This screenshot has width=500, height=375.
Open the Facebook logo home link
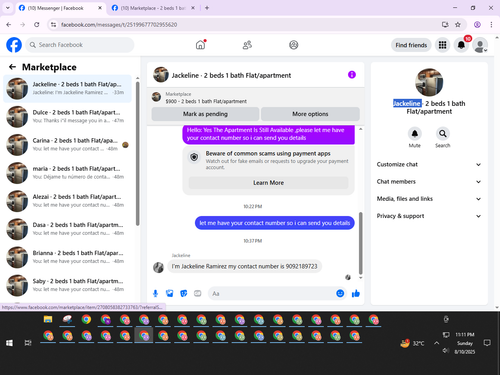click(14, 45)
